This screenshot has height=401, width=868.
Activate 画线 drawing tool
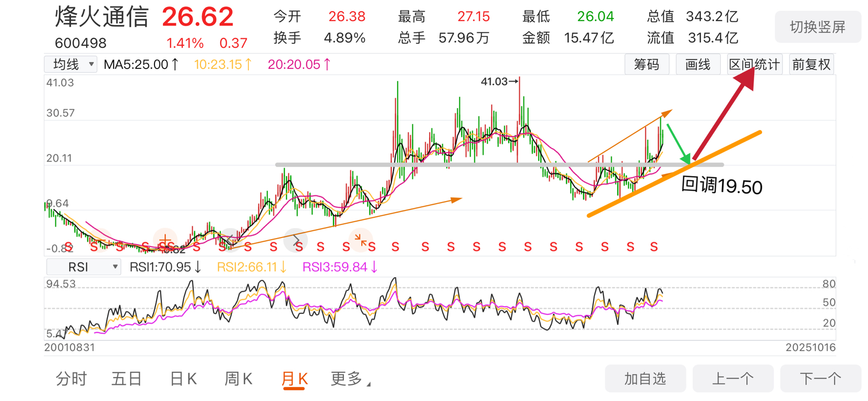[698, 65]
